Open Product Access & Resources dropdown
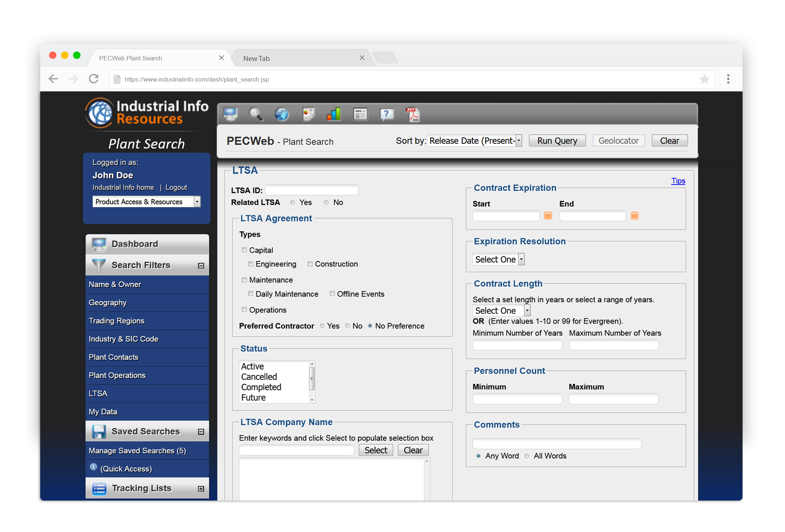This screenshot has width=785, height=532. (x=146, y=202)
